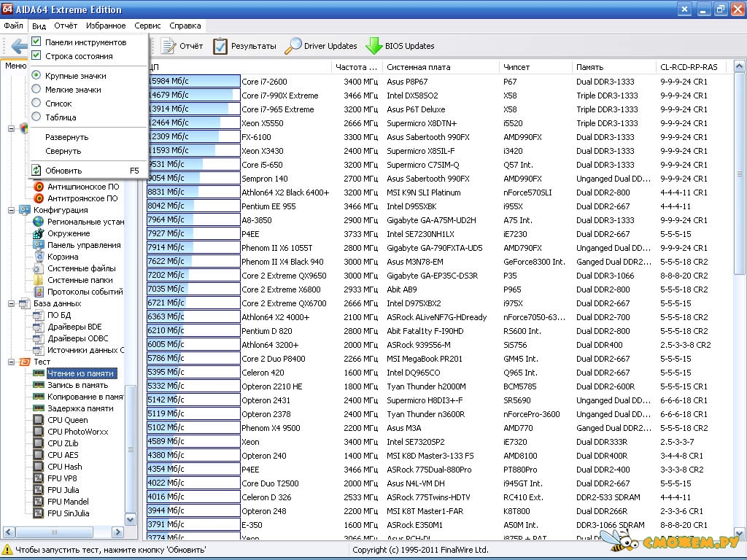Collapse the База данных tree branch
This screenshot has width=747, height=560.
tap(12, 303)
